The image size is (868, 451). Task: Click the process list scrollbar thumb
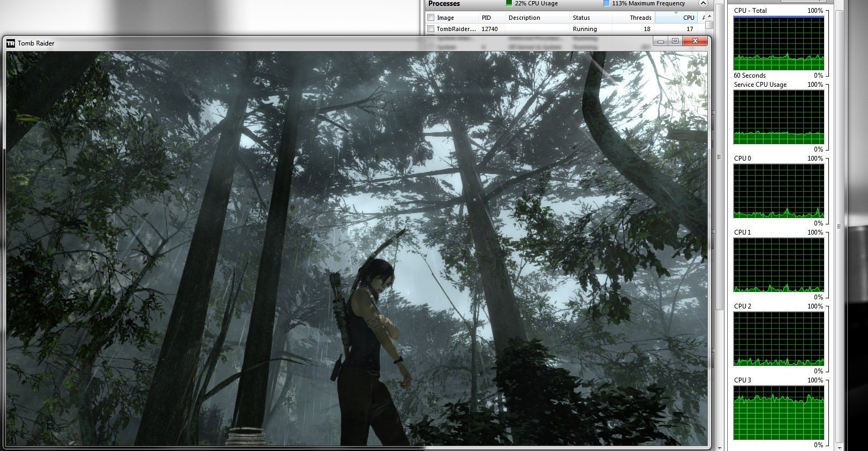[x=709, y=25]
